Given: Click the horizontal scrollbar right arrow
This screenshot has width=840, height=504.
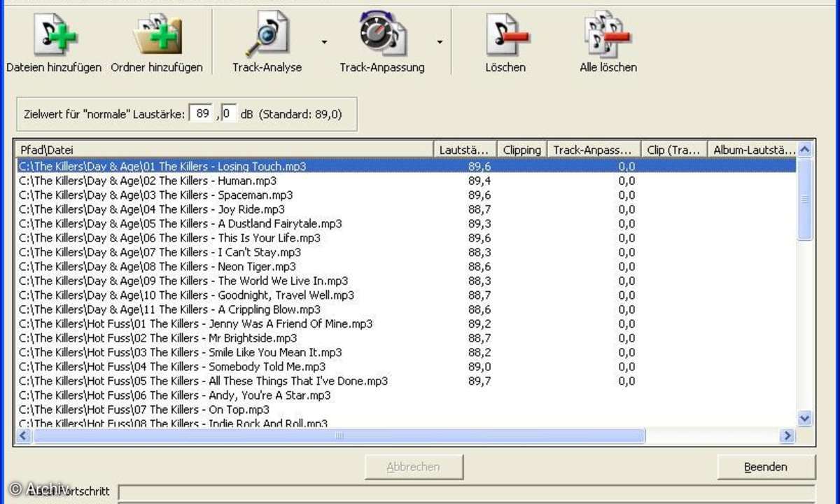Looking at the screenshot, I should tap(788, 436).
